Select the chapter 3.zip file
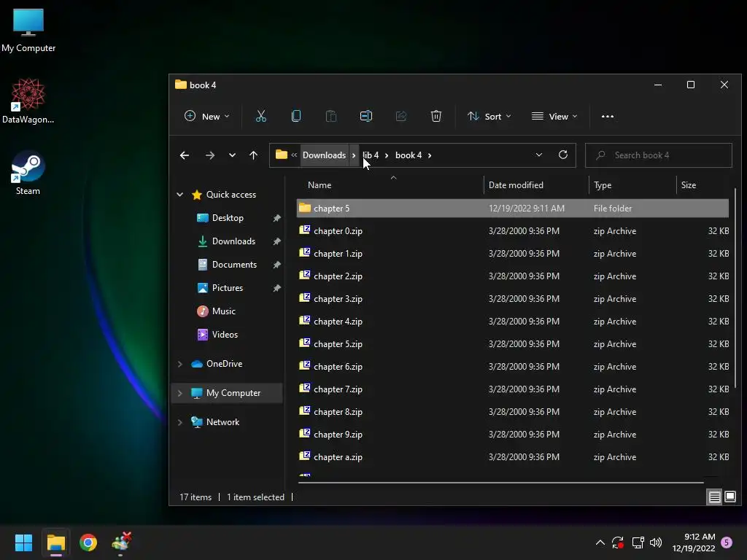Viewport: 747px width, 560px height. point(513,299)
